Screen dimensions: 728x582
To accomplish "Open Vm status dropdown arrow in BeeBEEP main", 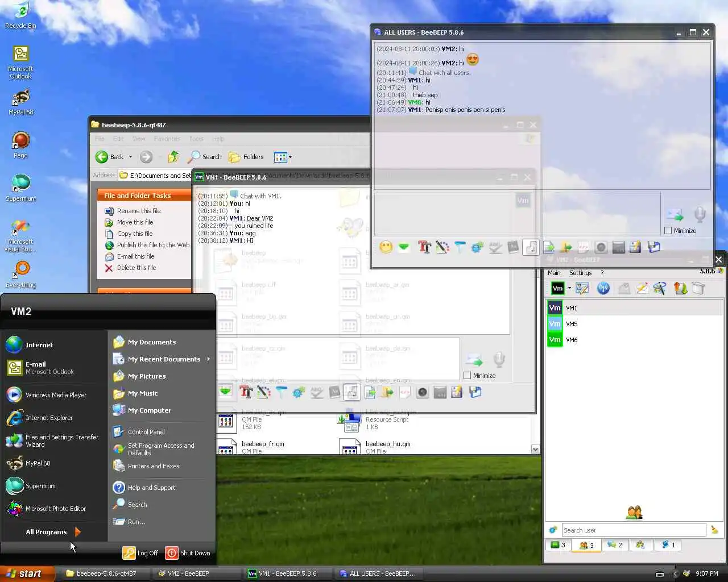I will point(569,288).
